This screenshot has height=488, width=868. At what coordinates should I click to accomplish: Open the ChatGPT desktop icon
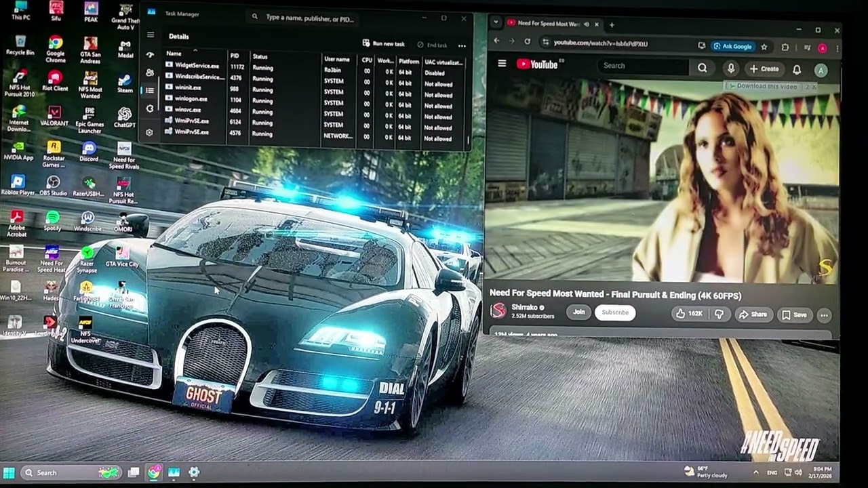[125, 118]
